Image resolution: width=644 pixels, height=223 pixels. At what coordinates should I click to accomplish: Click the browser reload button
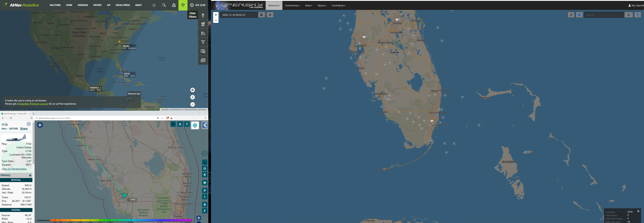pyautogui.click(x=11, y=118)
